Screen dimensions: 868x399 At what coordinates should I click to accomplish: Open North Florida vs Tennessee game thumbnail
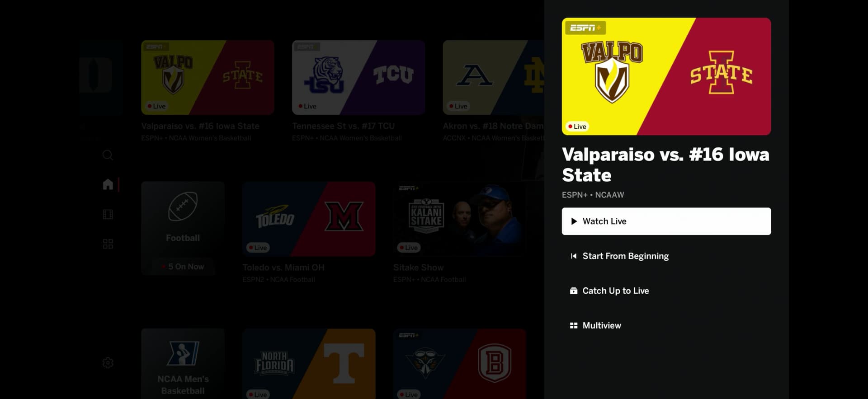(309, 364)
